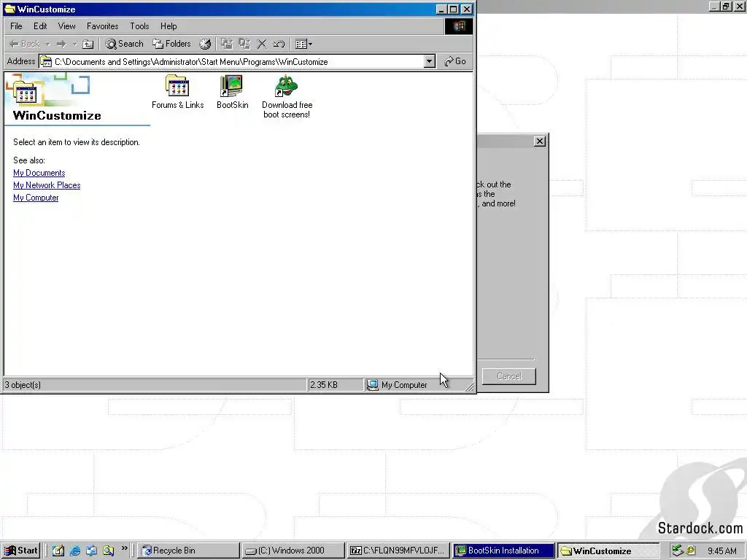Click Cancel in BootSkin Installation dialog
The width and height of the screenshot is (747, 560).
click(x=508, y=376)
